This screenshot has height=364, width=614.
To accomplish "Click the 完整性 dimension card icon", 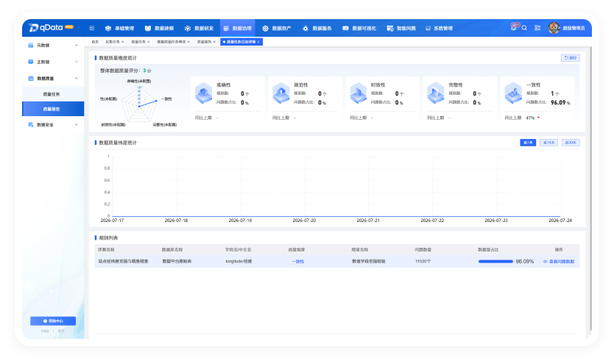I will point(435,93).
